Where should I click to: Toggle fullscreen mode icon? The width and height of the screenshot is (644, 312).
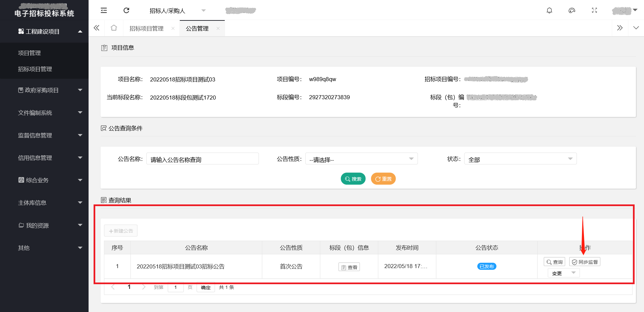pos(594,10)
